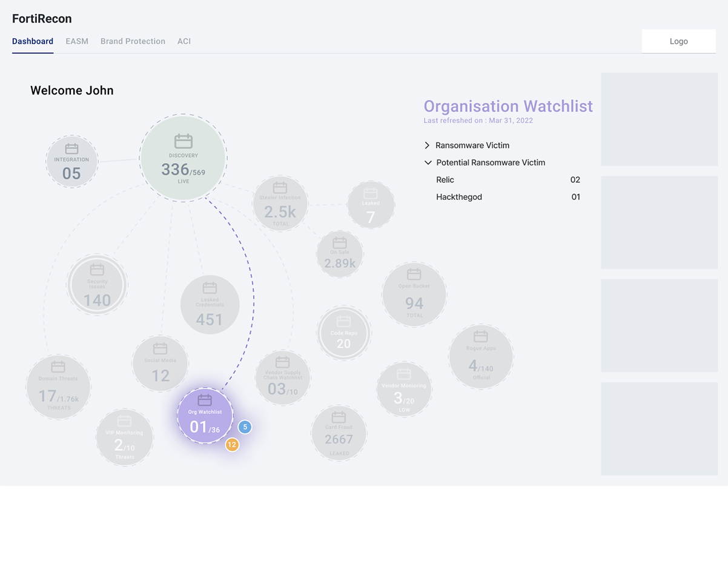
Task: Click the Security Issues bubble icon
Action: [97, 270]
